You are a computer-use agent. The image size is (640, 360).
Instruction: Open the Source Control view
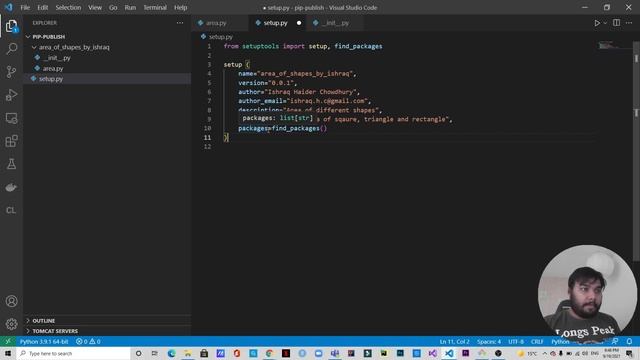coord(11,72)
